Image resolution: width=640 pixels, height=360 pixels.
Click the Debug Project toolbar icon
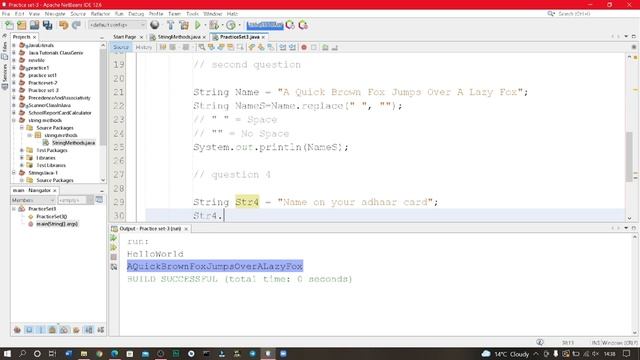(213, 25)
